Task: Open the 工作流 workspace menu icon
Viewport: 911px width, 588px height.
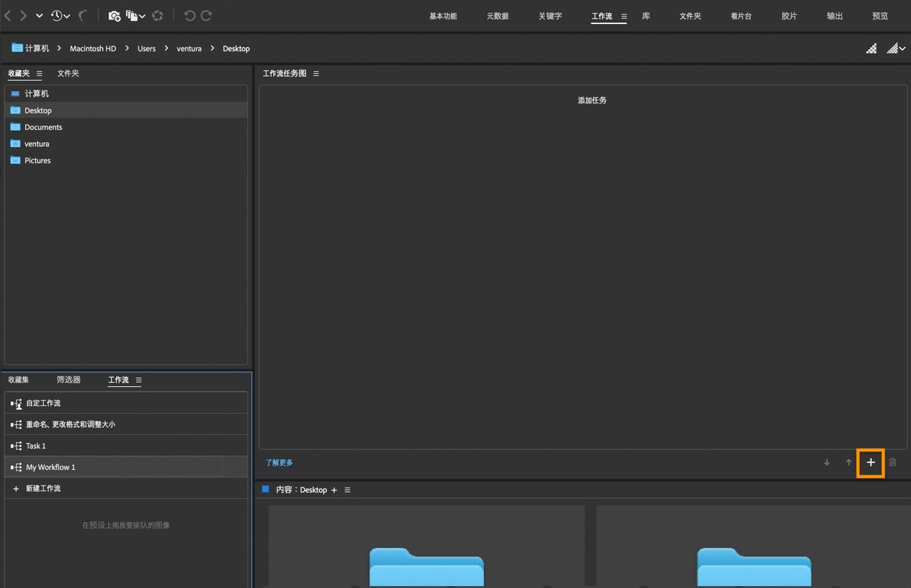Action: [x=624, y=17]
